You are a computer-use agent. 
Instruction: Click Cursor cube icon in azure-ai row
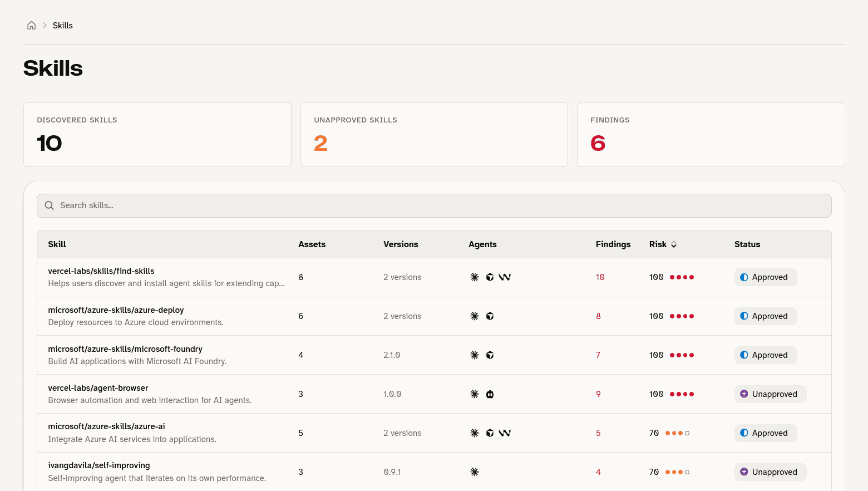click(490, 433)
